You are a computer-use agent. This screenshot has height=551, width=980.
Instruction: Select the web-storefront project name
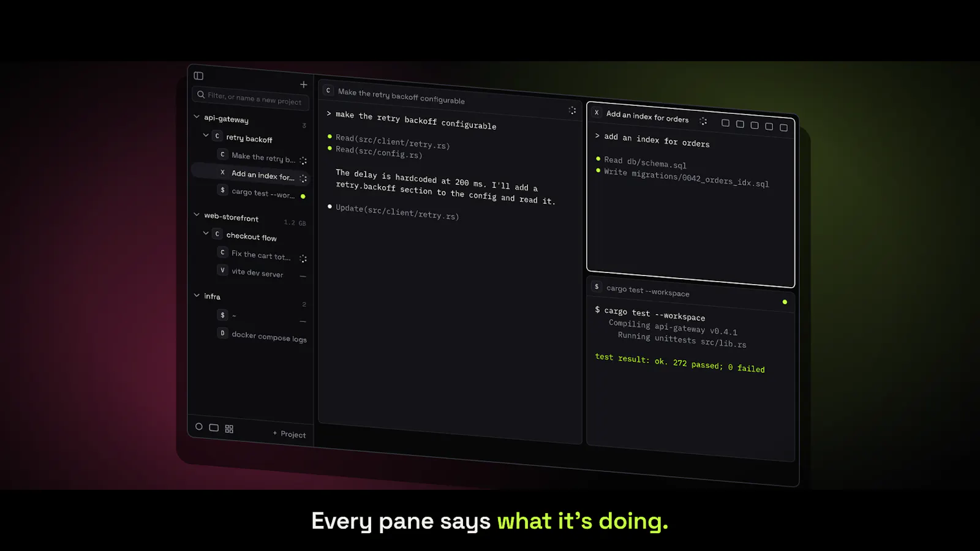coord(232,217)
